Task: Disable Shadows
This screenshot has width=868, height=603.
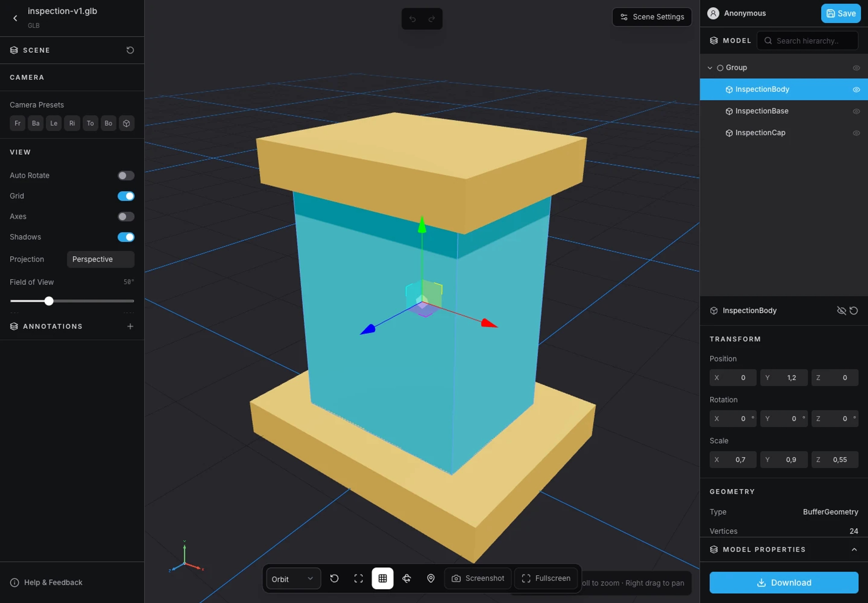Action: coord(126,237)
